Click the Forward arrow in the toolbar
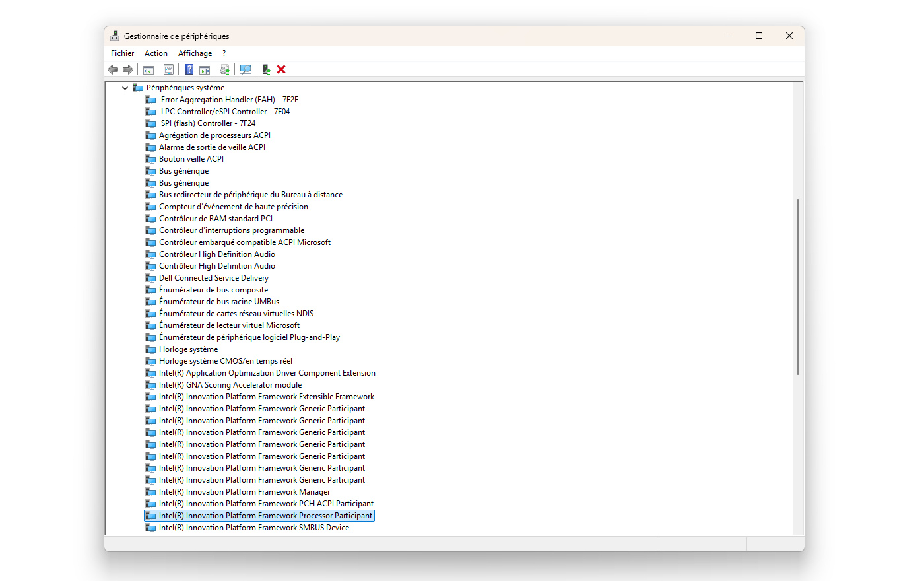This screenshot has width=924, height=581. click(128, 69)
